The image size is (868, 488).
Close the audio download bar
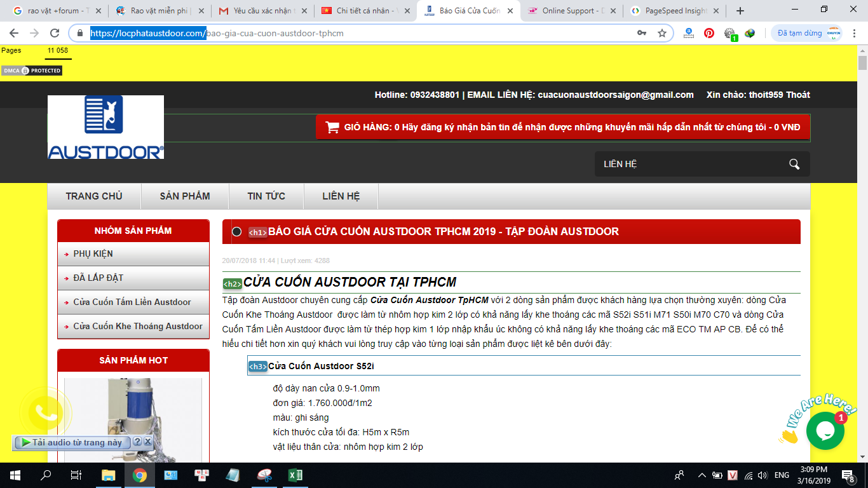[147, 442]
